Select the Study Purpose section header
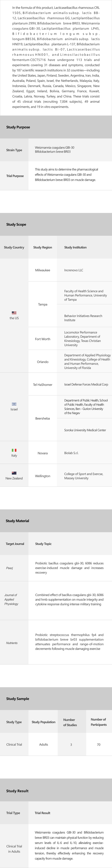This screenshot has width=112, height=868. pos(18,127)
